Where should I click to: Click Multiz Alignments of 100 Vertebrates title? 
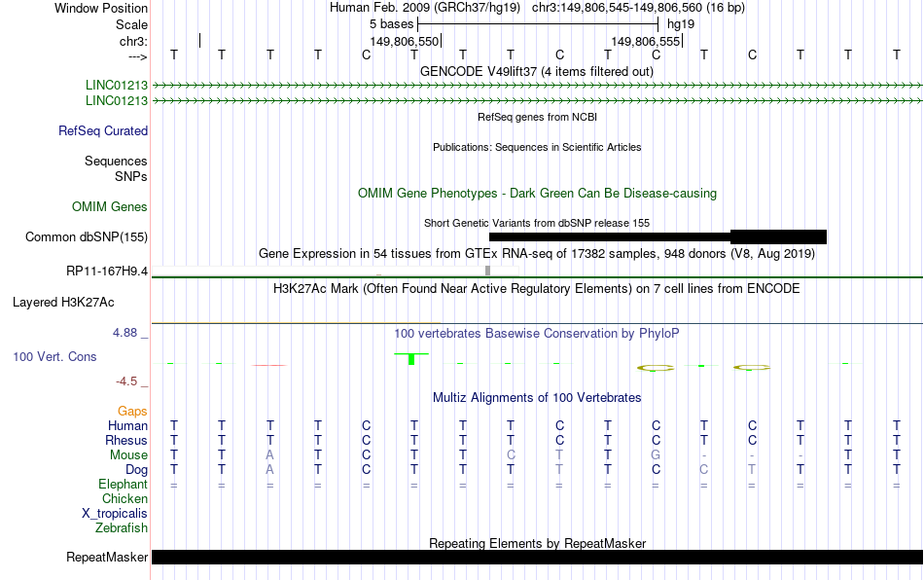pos(537,398)
